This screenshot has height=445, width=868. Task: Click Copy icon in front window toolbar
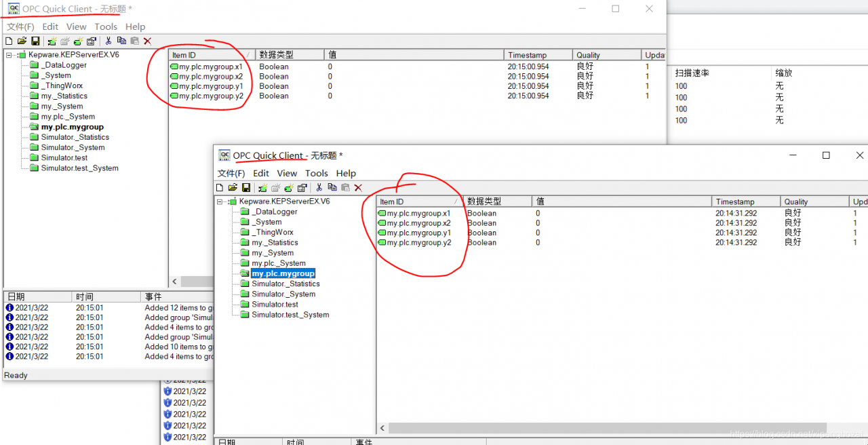pos(332,188)
